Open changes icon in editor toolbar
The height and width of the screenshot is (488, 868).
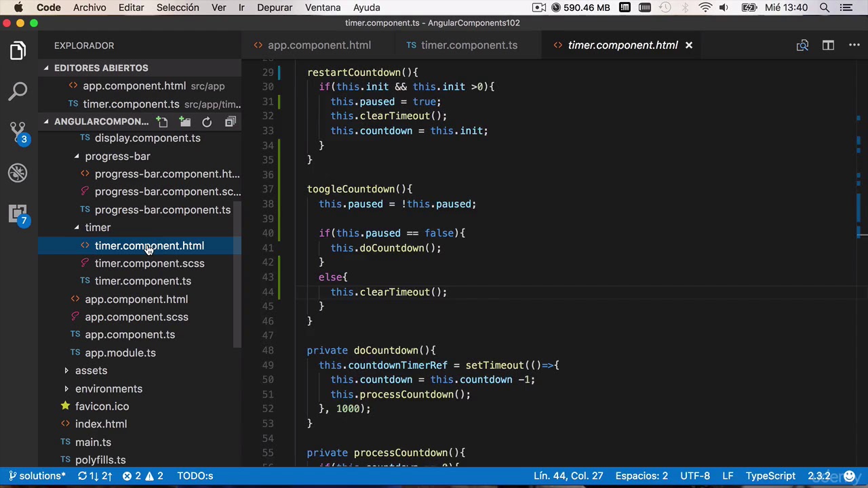point(802,45)
